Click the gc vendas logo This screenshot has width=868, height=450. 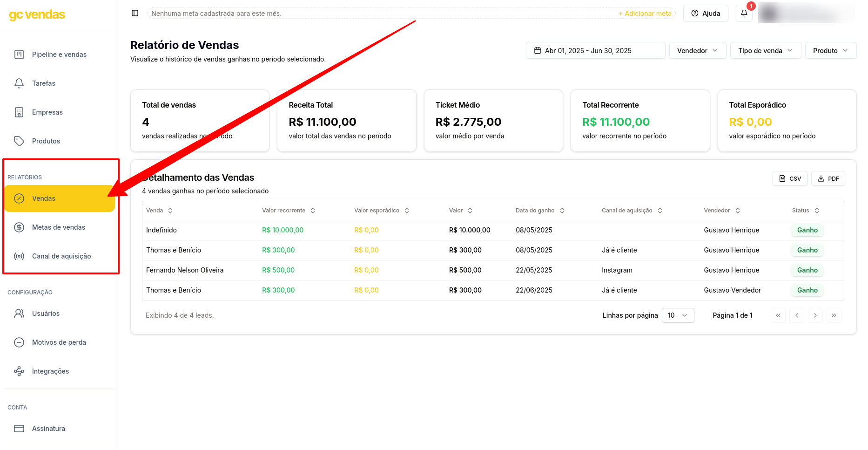tap(37, 15)
